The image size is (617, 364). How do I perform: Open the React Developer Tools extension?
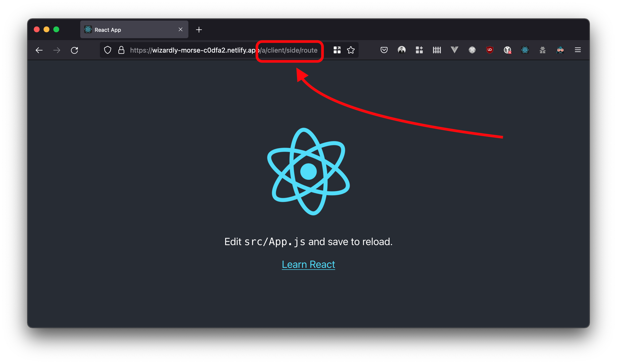525,50
